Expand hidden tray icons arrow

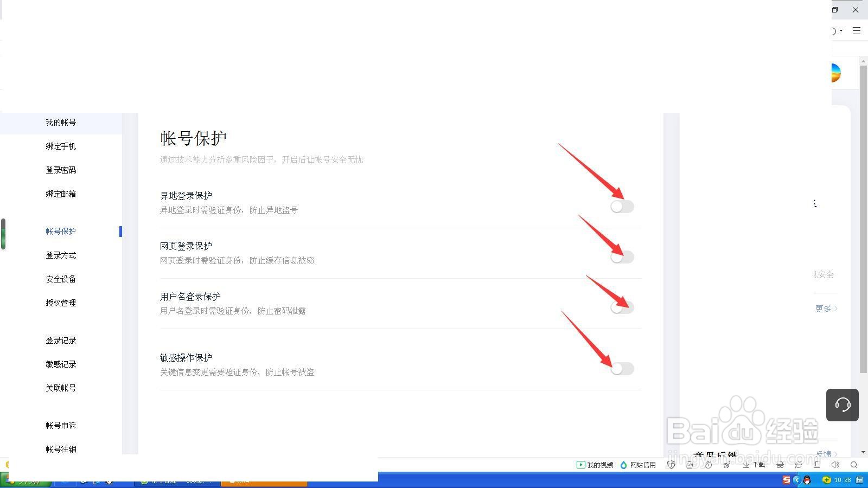pos(796,480)
